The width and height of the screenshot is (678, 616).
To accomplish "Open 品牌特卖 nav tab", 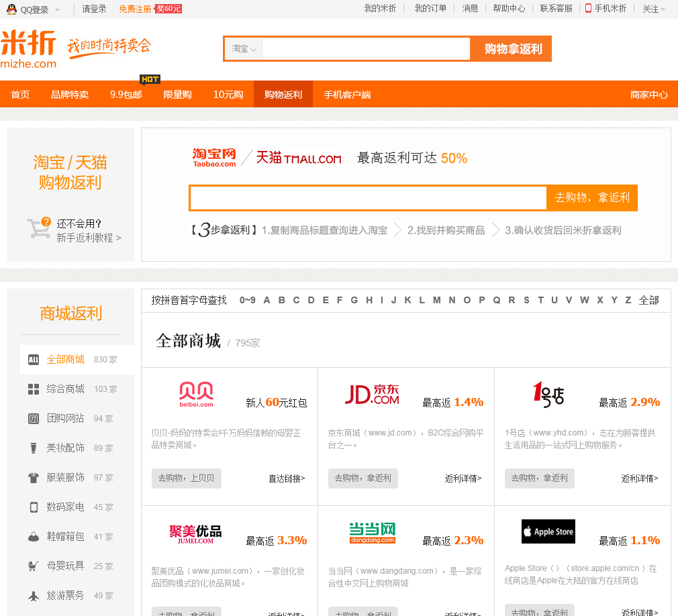I will click(70, 94).
